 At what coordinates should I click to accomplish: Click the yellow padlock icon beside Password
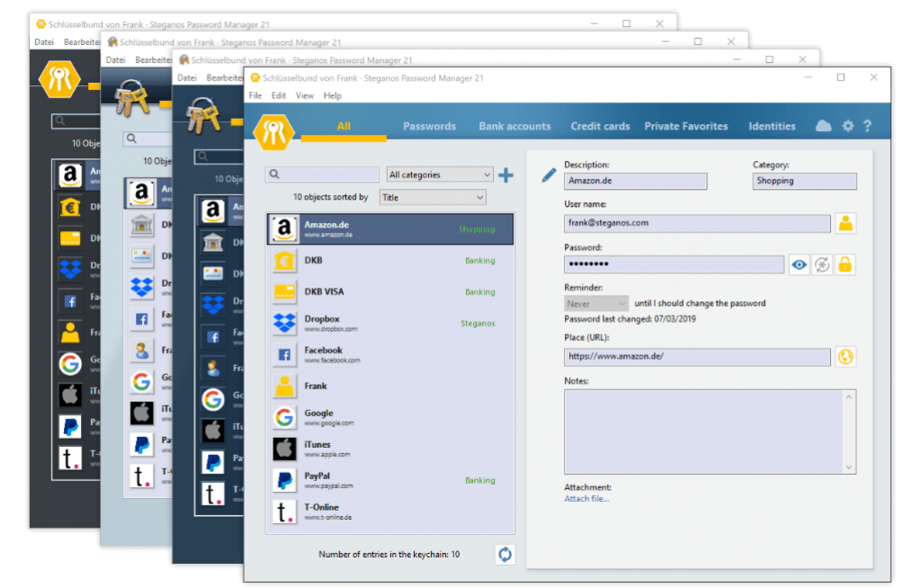[845, 265]
